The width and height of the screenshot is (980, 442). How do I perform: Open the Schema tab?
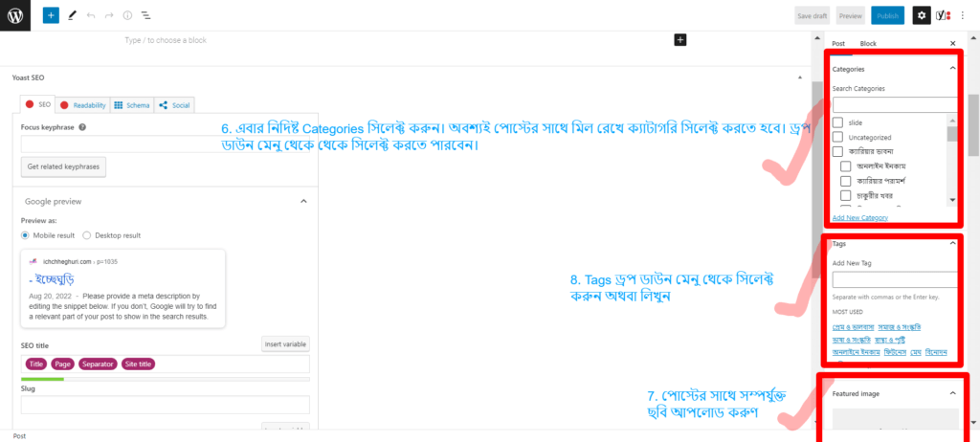(x=132, y=105)
